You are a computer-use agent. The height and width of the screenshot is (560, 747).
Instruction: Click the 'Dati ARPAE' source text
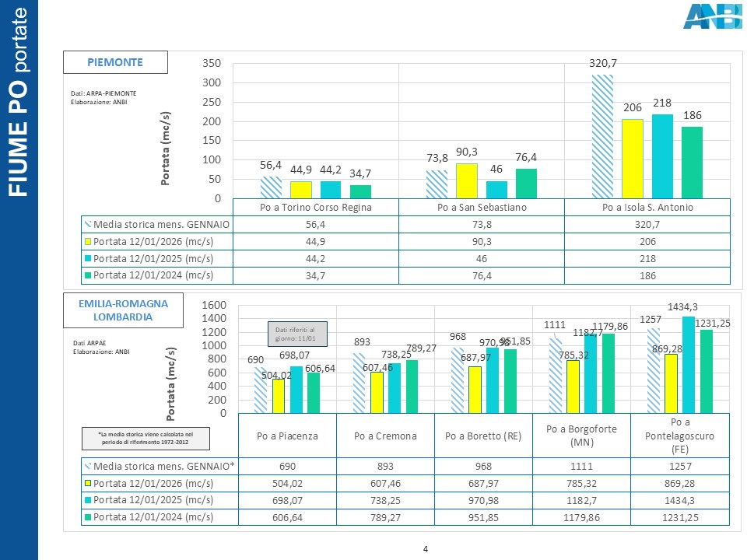click(x=89, y=343)
